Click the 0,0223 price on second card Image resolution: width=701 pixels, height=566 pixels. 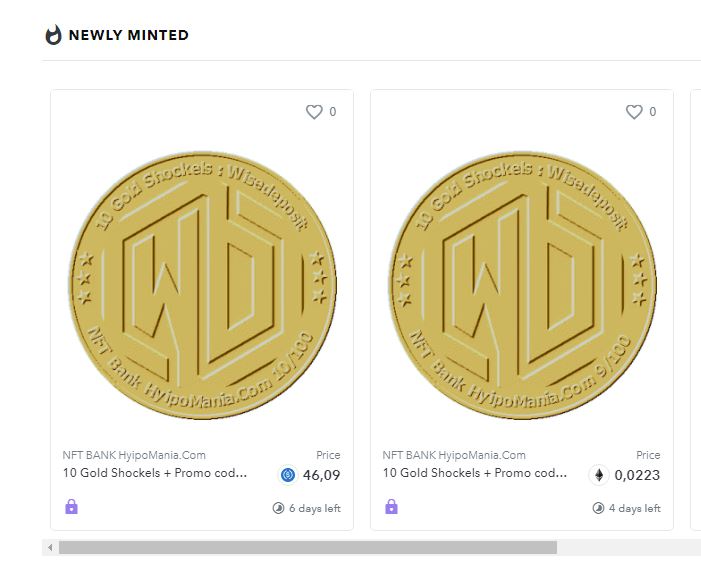[637, 475]
